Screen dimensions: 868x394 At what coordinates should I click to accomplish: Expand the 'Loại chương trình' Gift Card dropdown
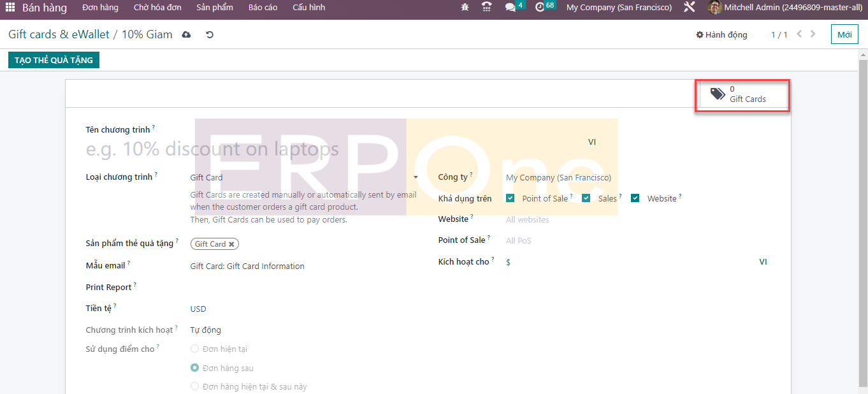416,177
